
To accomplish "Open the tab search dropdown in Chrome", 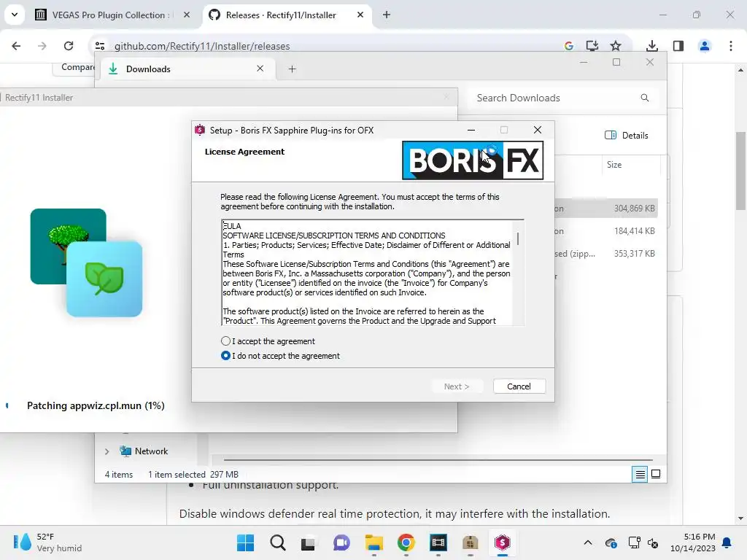I will coord(15,15).
